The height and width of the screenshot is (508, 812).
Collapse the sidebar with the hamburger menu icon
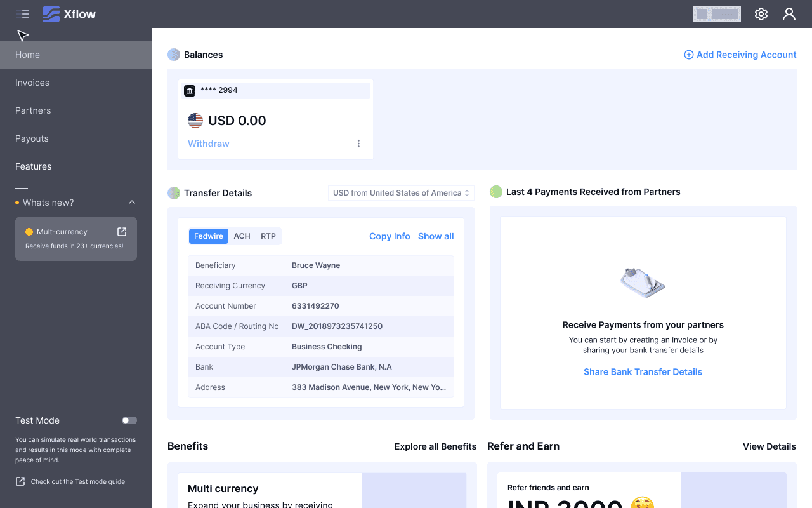click(x=23, y=14)
